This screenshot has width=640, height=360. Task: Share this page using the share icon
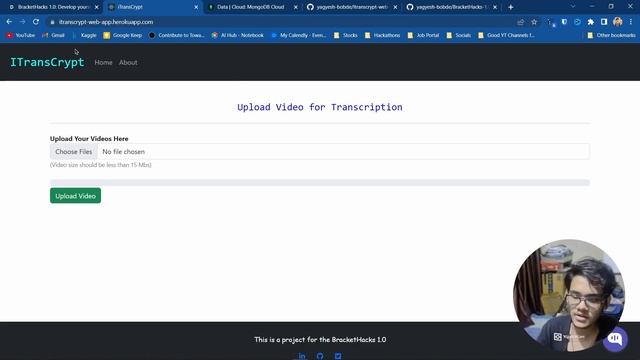521,22
